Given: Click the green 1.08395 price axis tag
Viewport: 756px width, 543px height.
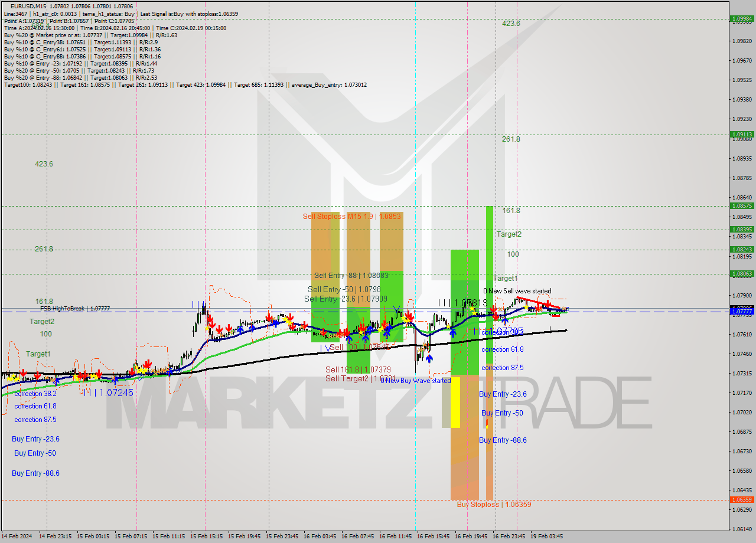Looking at the screenshot, I should pos(742,229).
